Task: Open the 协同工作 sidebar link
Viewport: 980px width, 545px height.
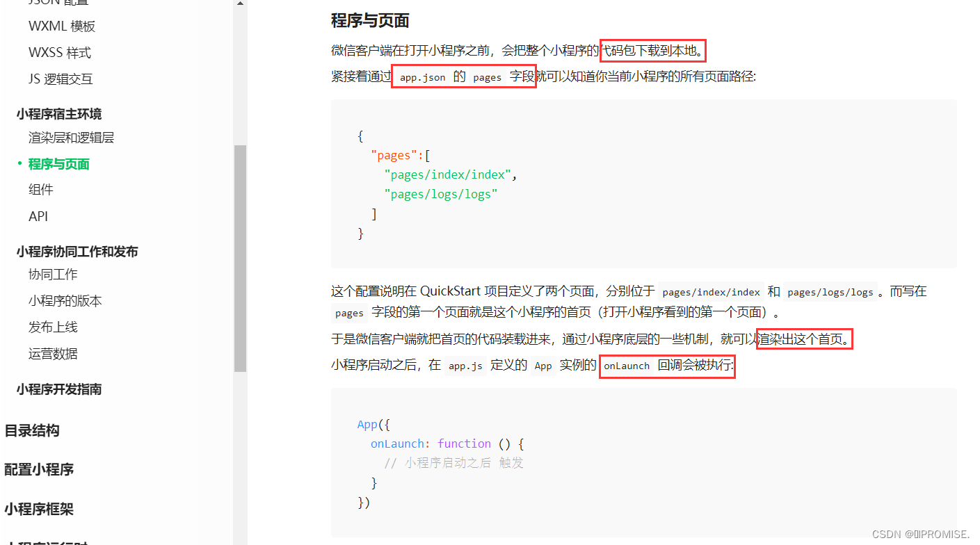Action: point(53,275)
